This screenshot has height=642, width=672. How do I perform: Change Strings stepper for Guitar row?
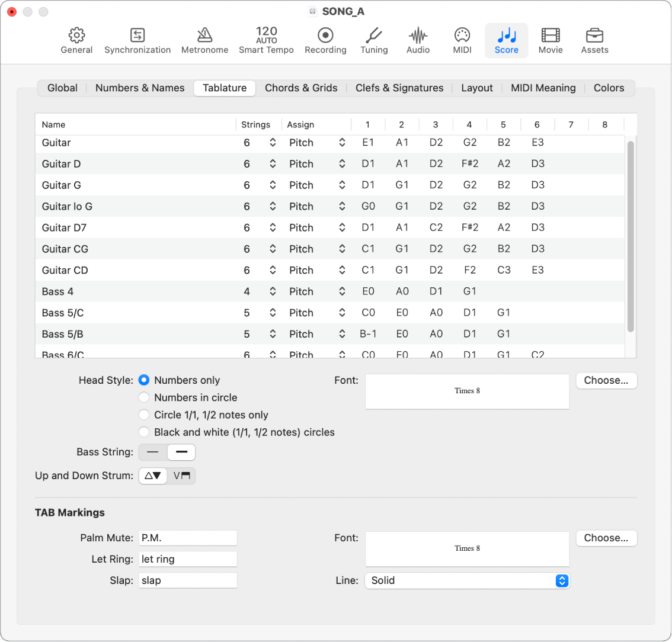point(273,143)
